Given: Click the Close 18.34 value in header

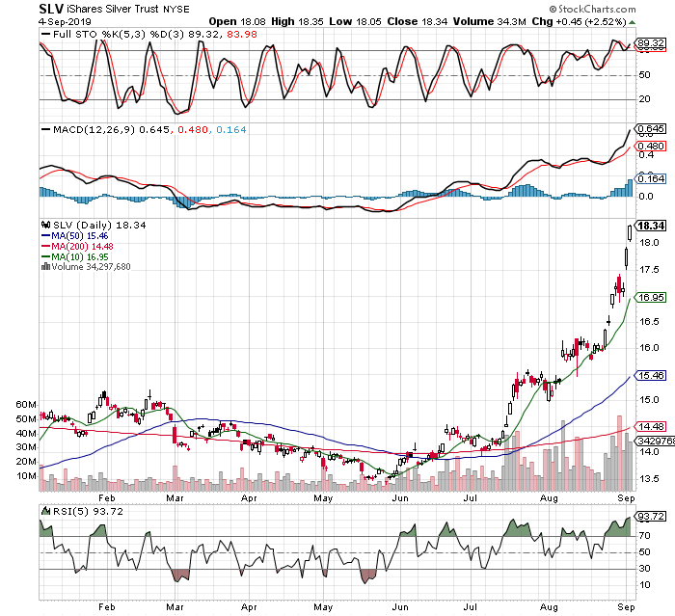Looking at the screenshot, I should tap(418, 21).
